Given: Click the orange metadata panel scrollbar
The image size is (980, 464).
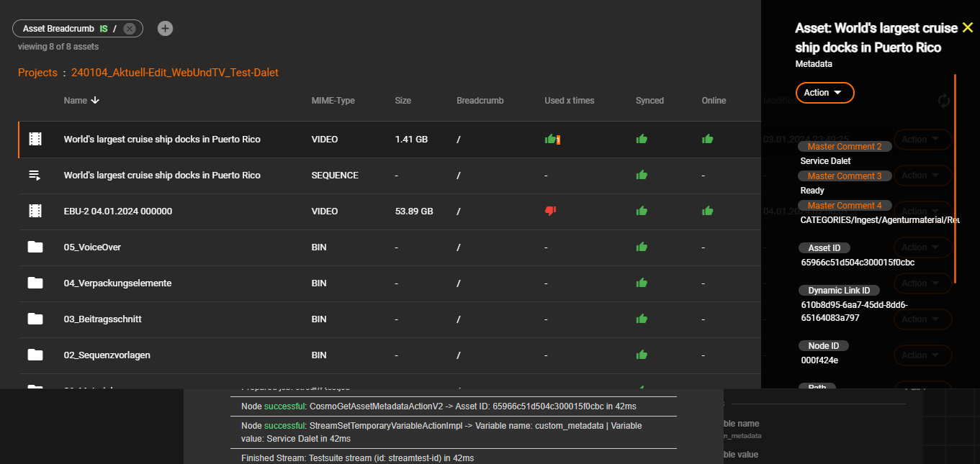Looking at the screenshot, I should pyautogui.click(x=955, y=178).
